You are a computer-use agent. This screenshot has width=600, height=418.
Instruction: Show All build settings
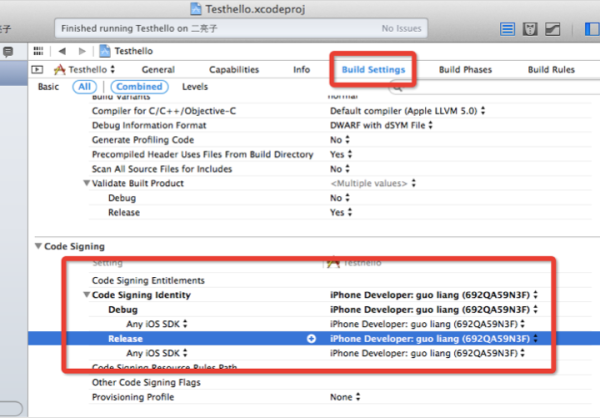pyautogui.click(x=85, y=87)
